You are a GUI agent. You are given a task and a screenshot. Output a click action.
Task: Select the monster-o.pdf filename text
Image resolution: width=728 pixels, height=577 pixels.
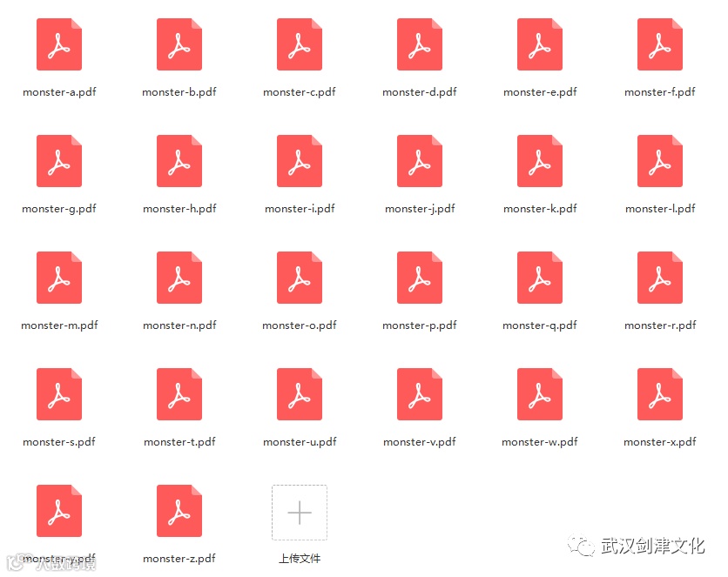tap(300, 325)
